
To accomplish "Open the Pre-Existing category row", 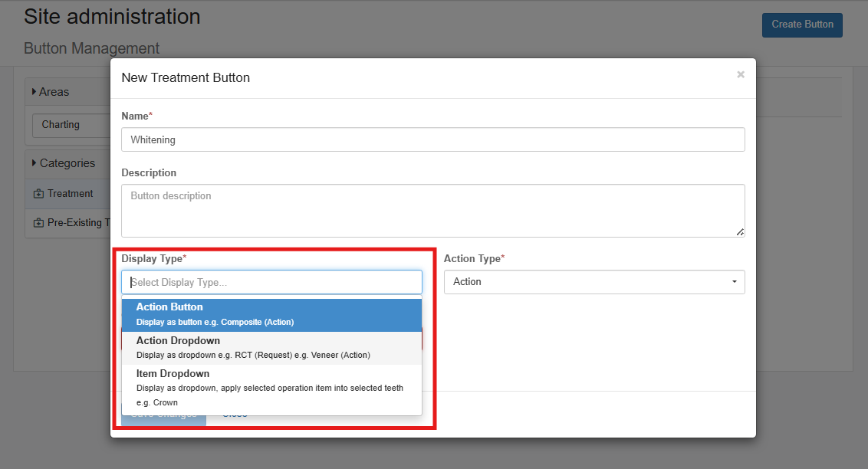I will point(67,223).
